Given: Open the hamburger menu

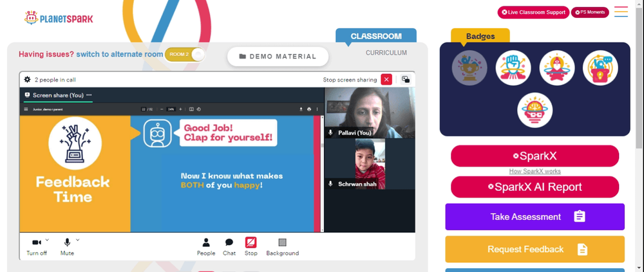Looking at the screenshot, I should pyautogui.click(x=621, y=12).
